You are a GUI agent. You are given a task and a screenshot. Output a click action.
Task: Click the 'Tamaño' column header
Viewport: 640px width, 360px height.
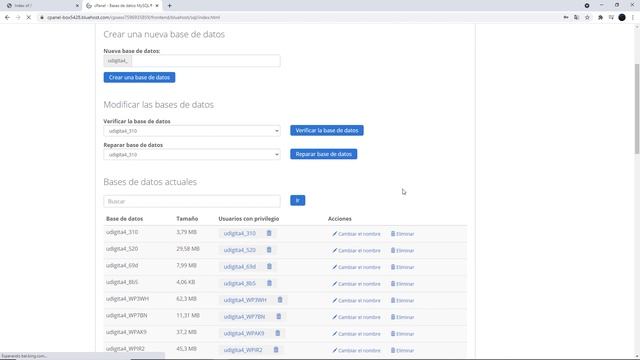(x=187, y=219)
